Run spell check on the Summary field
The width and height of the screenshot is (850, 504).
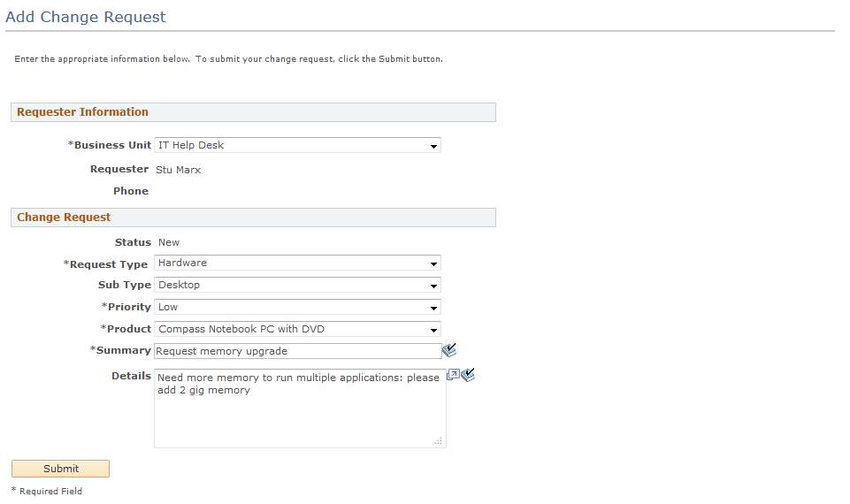[x=448, y=350]
